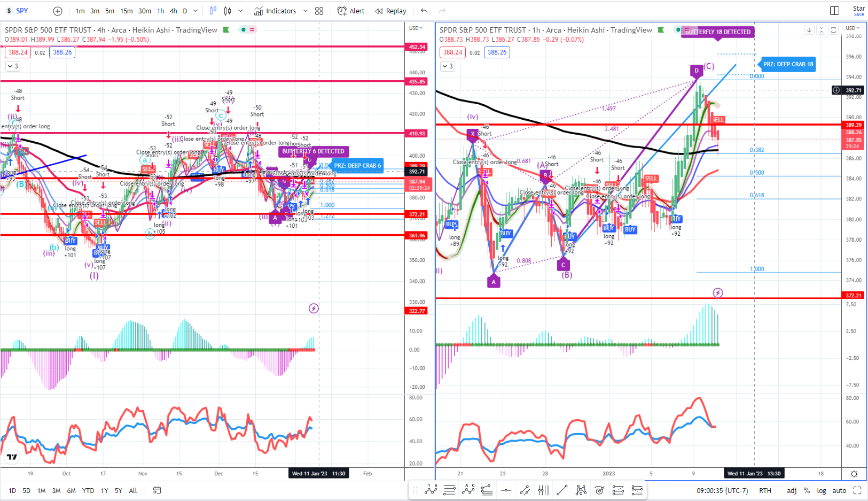
Task: Open indicator templates grid icon
Action: (319, 11)
